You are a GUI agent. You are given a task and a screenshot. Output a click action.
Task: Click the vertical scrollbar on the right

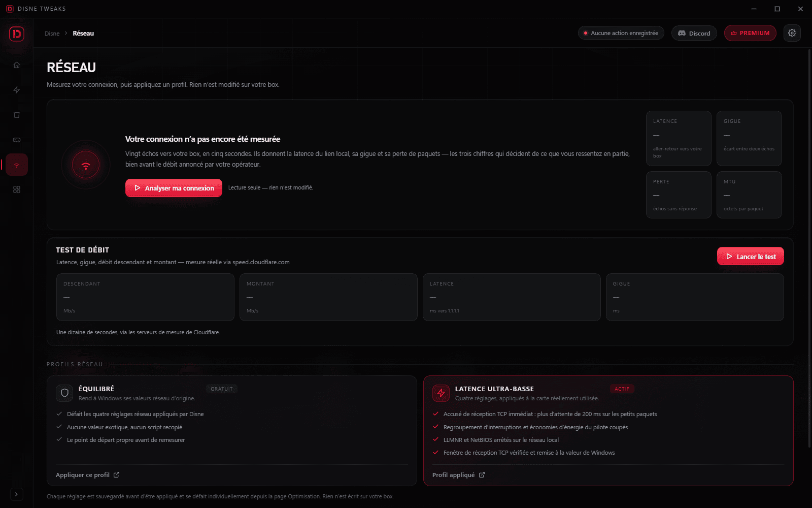coord(809,249)
